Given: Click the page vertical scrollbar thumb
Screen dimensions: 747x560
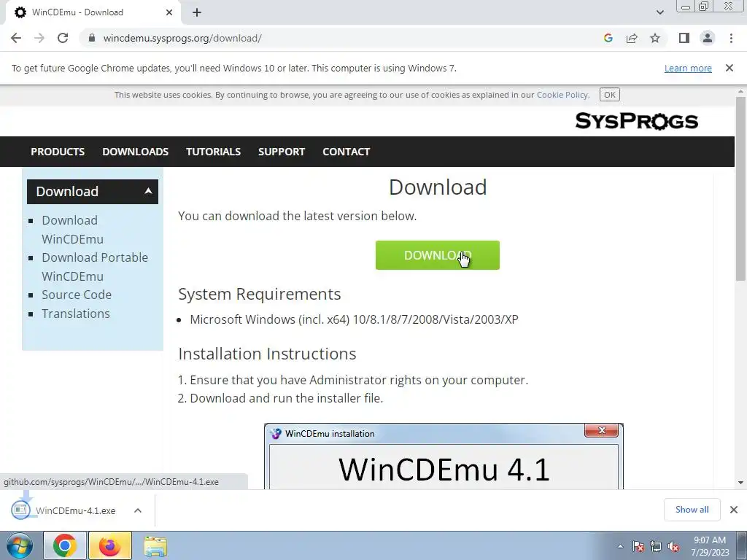Looking at the screenshot, I should (740, 188).
